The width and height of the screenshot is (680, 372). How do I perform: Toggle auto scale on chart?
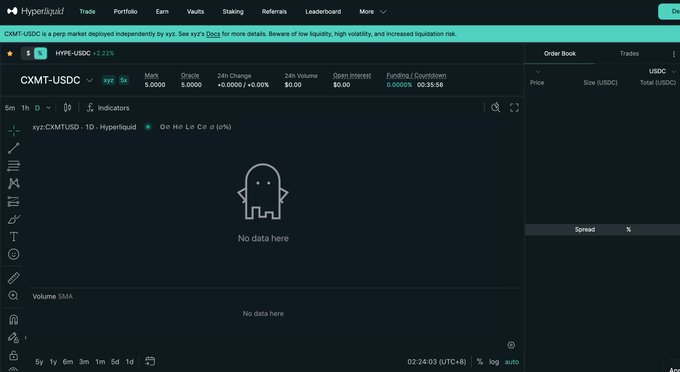(512, 362)
